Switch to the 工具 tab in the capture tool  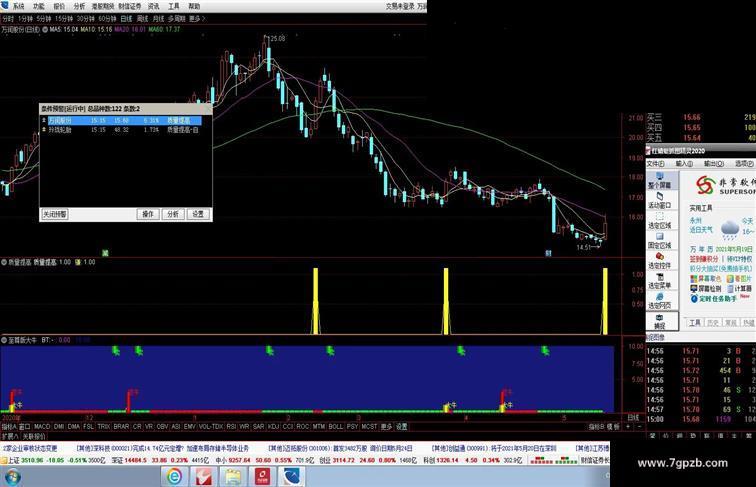(695, 323)
